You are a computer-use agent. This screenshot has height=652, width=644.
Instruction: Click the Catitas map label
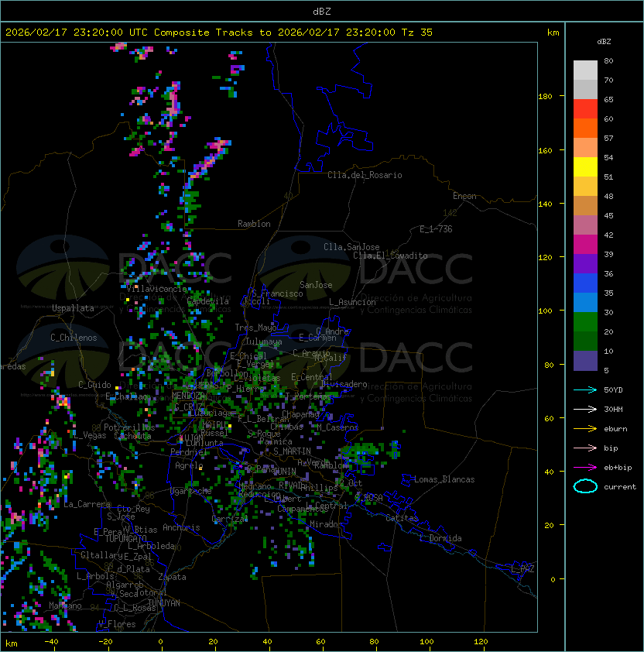[x=402, y=518]
